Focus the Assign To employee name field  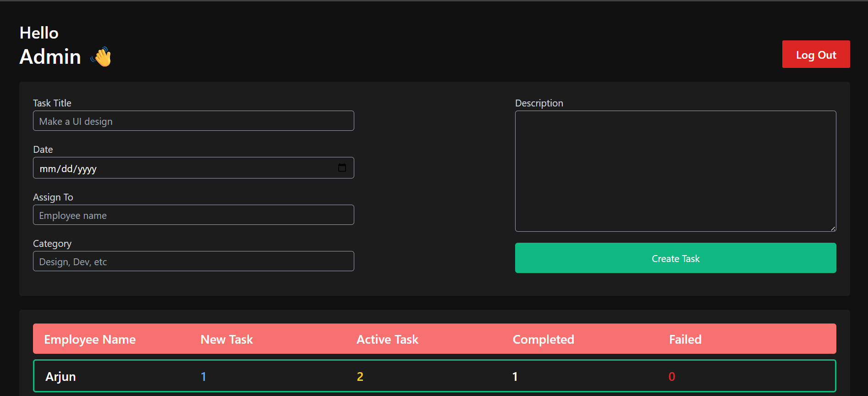tap(193, 215)
